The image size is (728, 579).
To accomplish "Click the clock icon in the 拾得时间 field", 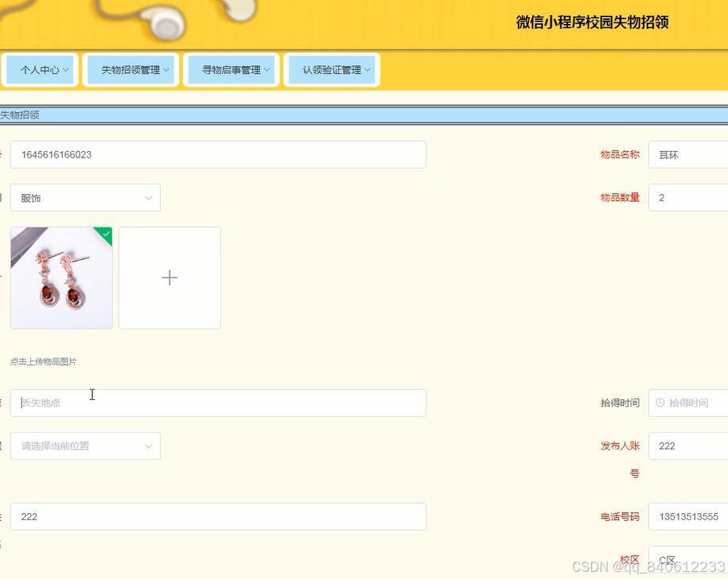I will point(662,402).
